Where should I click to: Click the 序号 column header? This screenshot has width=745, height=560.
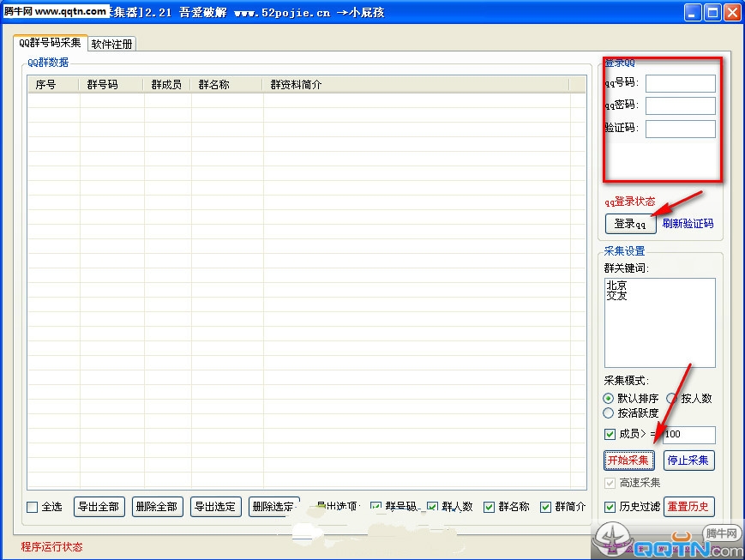pyautogui.click(x=53, y=85)
